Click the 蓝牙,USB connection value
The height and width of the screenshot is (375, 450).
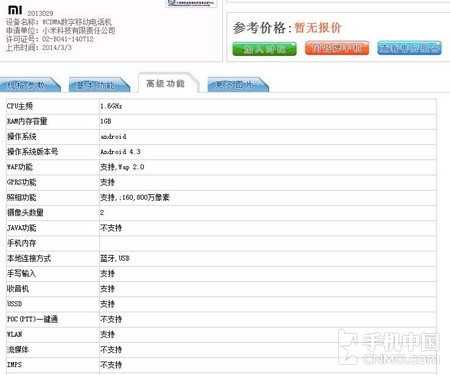115,258
